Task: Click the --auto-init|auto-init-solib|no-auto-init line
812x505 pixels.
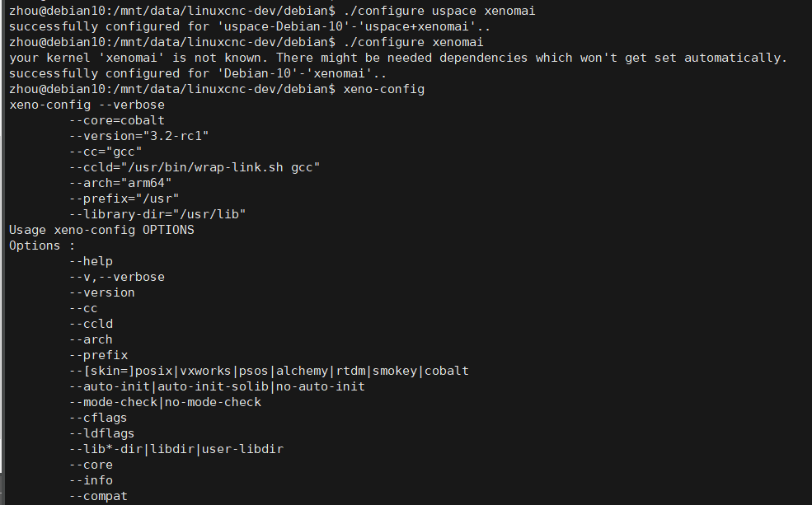Action: click(x=217, y=386)
